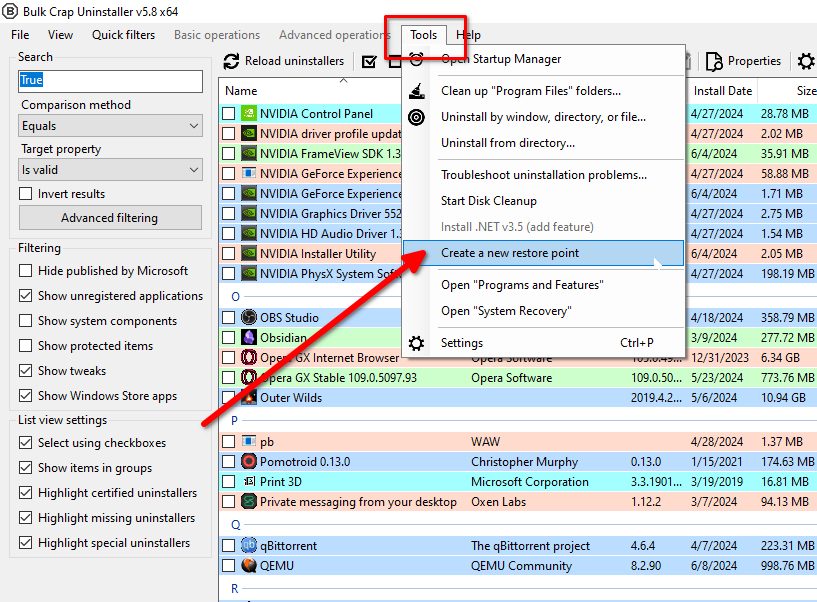This screenshot has width=817, height=602.
Task: Click the Opera GX Stable icon
Action: [249, 377]
